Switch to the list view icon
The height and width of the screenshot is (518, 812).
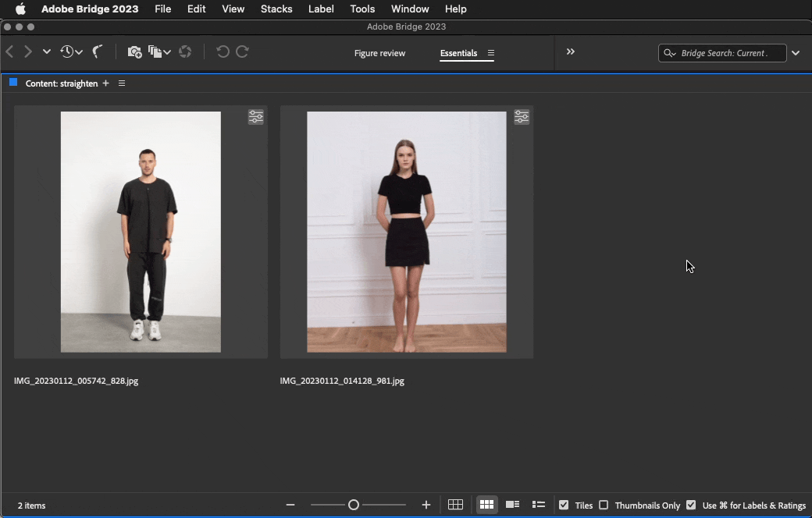pos(538,506)
